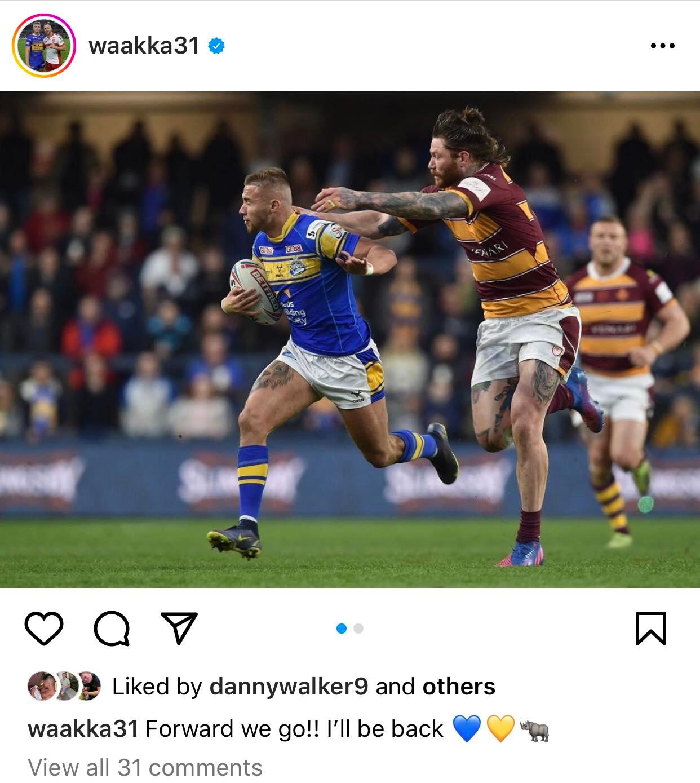Jump to the second carousel photo dot
The height and width of the screenshot is (783, 700).
(x=358, y=629)
